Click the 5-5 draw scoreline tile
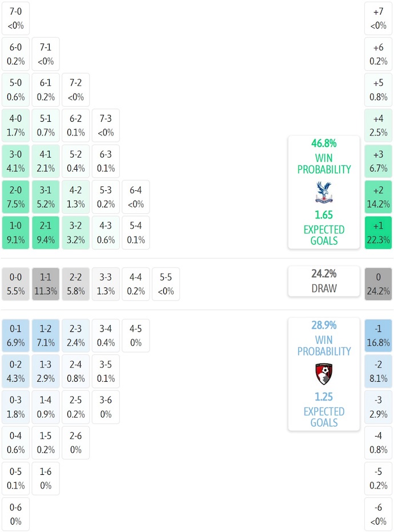The width and height of the screenshot is (394, 532). (x=165, y=284)
